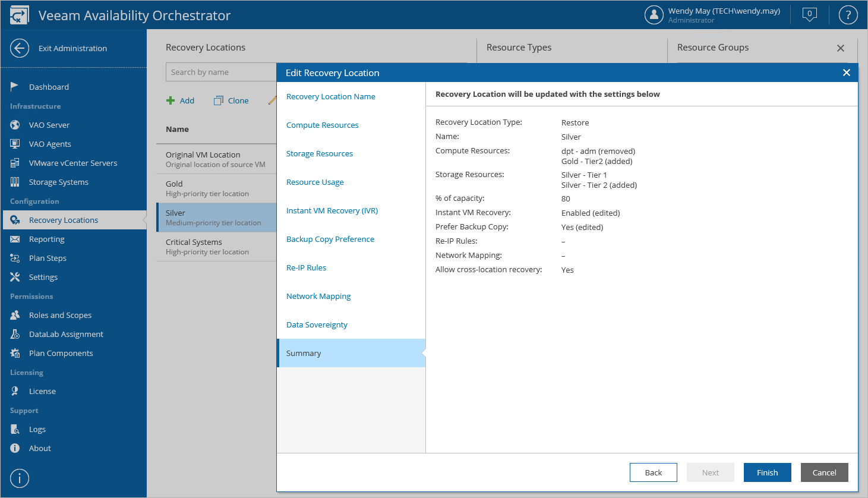Viewport: 868px width, 498px height.
Task: Jump to the Data Sovereignty step
Action: [x=317, y=325]
